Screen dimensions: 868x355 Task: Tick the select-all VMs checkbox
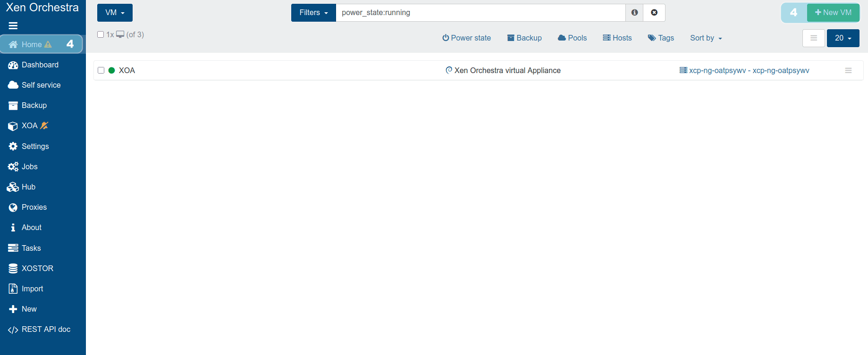pos(101,34)
